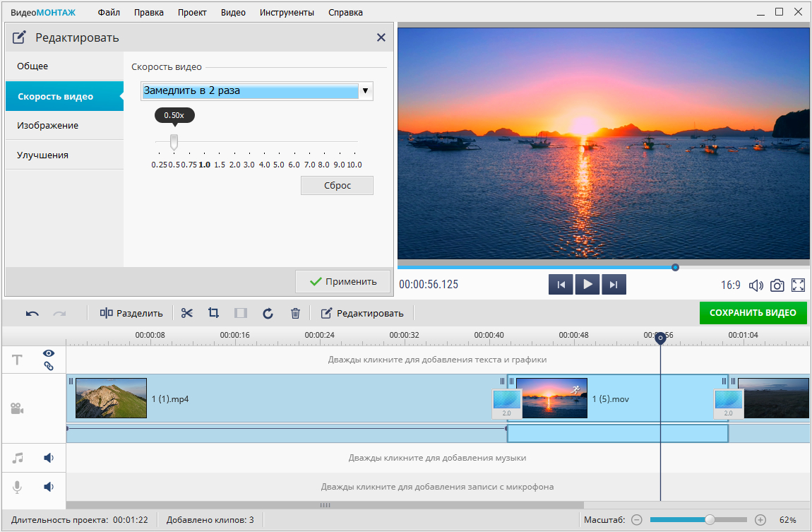Mute the music track speaker

click(x=49, y=458)
